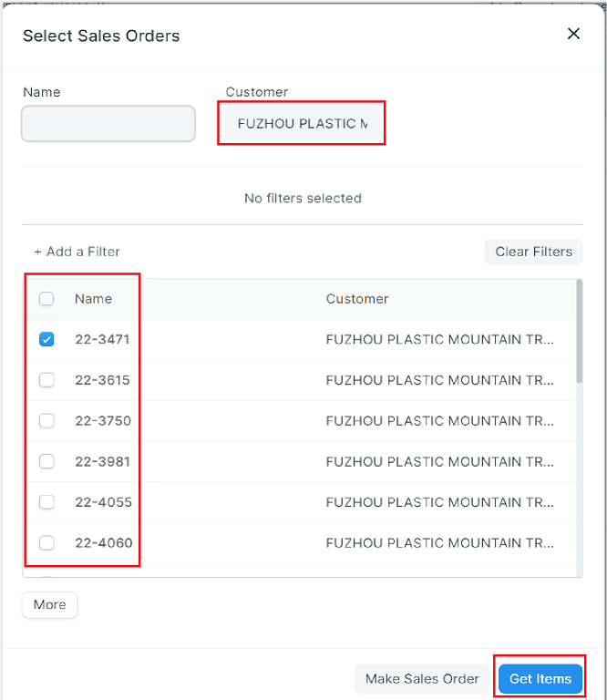
Task: Uncheck the checkbox for order 22-3471
Action: 46,339
